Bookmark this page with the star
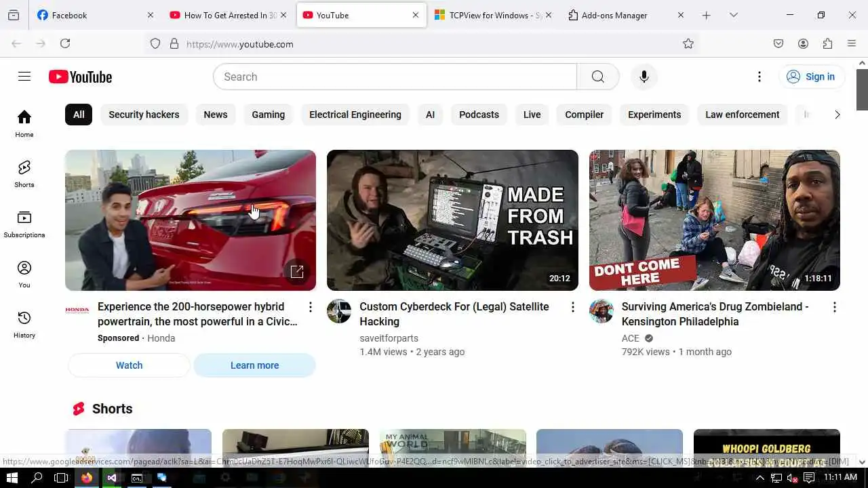This screenshot has height=488, width=868. click(688, 43)
